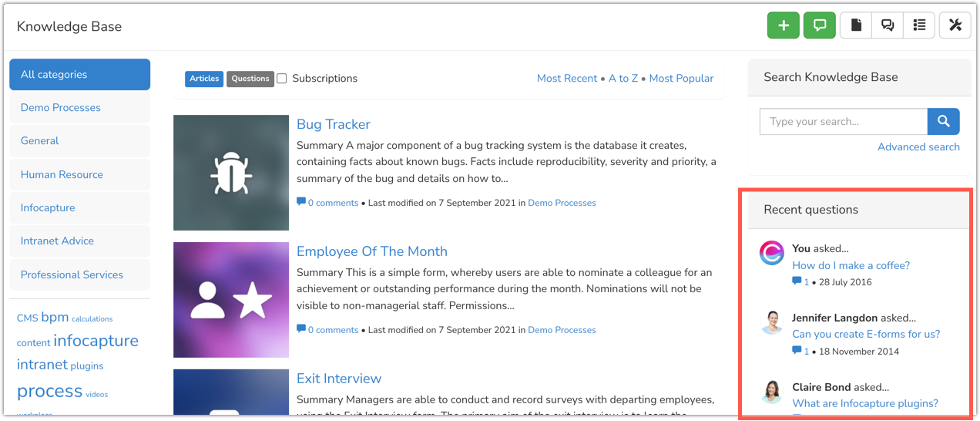Open the Infocapture category
The height and width of the screenshot is (421, 980).
pos(48,207)
